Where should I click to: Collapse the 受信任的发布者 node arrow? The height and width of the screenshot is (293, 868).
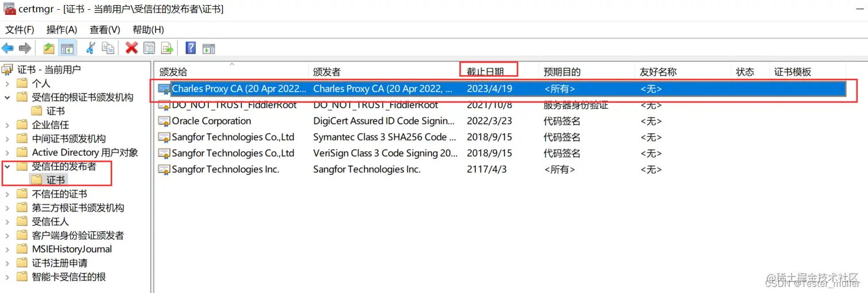pos(7,166)
